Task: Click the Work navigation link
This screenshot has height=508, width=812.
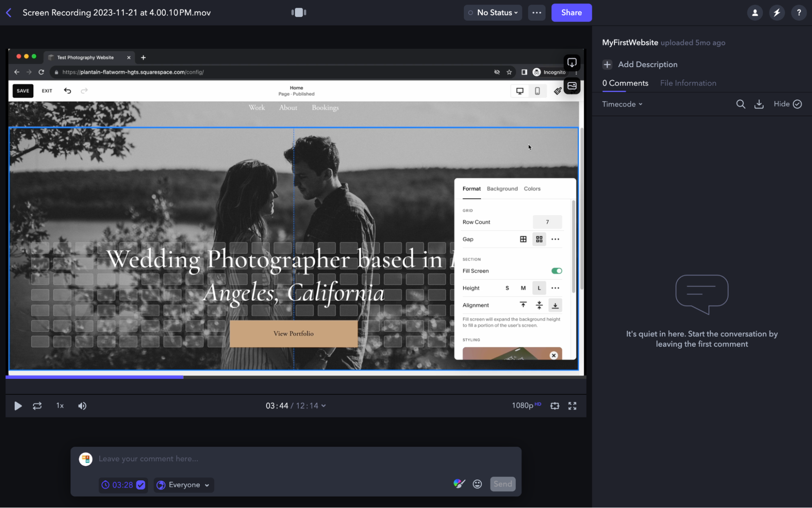Action: [256, 107]
